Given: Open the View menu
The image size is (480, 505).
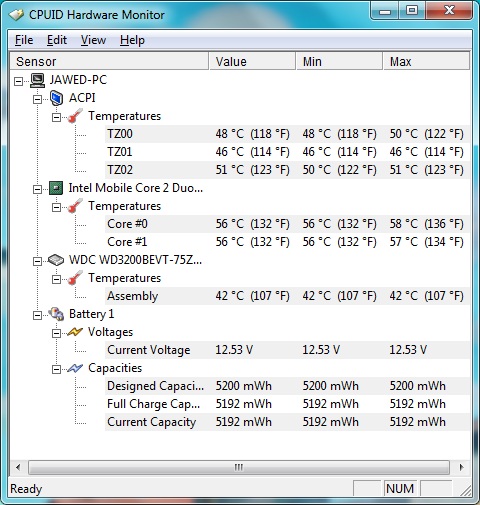Looking at the screenshot, I should coord(93,40).
